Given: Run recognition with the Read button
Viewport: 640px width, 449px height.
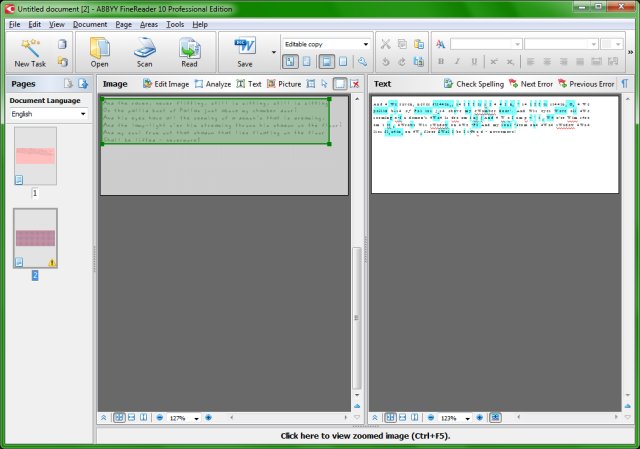Looking at the screenshot, I should (x=189, y=50).
